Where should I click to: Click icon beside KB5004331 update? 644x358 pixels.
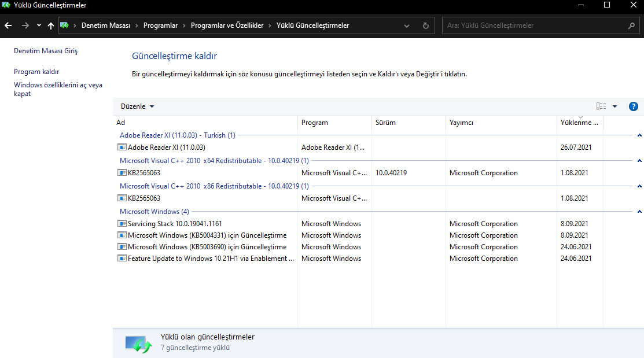coord(122,235)
